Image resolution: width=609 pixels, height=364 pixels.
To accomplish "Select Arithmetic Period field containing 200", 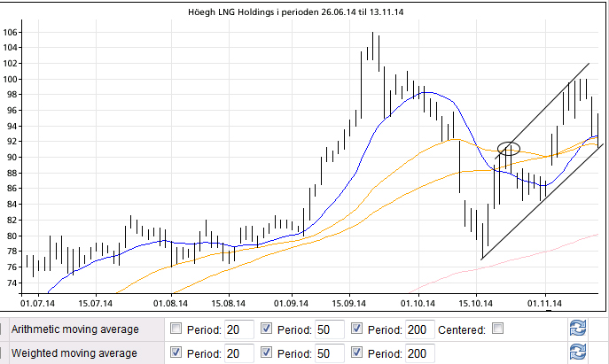I will point(421,329).
